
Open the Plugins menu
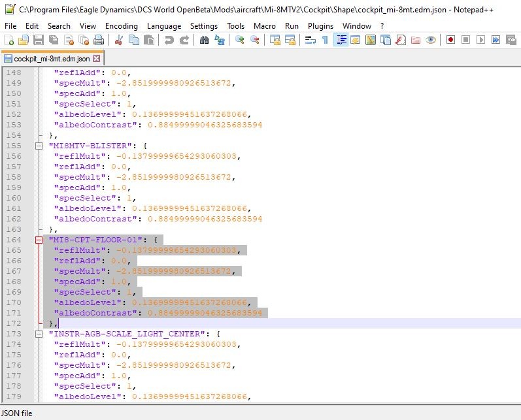click(320, 26)
